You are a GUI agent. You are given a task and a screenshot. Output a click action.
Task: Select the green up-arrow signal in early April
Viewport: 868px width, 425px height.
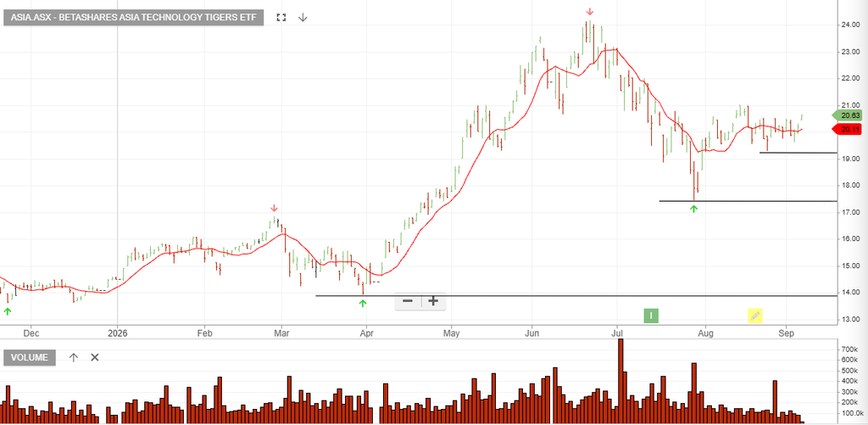click(x=363, y=303)
